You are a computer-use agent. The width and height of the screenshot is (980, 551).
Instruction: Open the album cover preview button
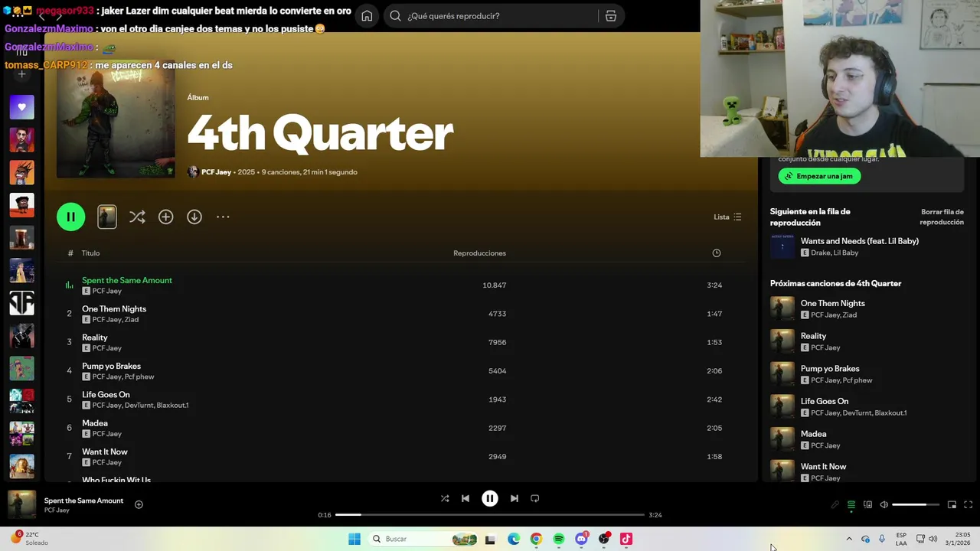(107, 217)
